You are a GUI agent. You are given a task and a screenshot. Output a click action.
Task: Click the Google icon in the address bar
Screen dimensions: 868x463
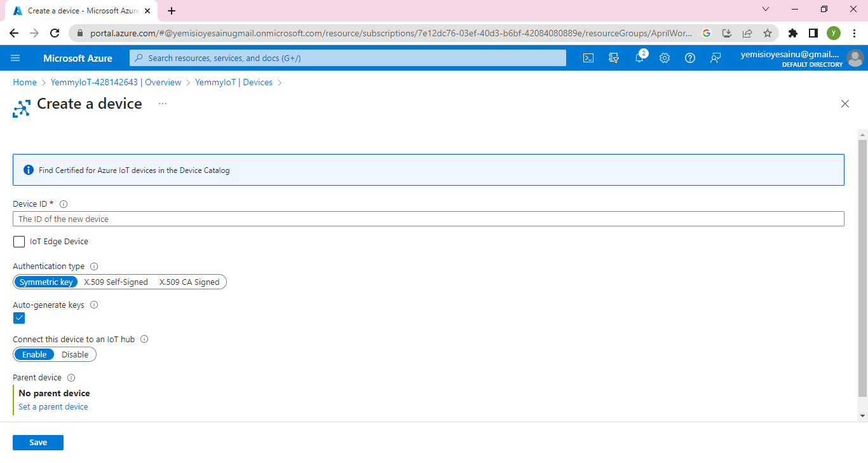(707, 33)
